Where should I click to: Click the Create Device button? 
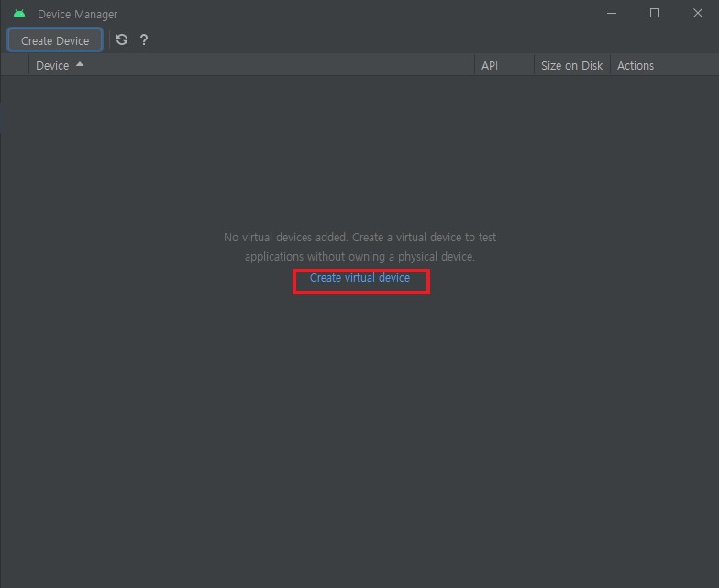coord(55,40)
